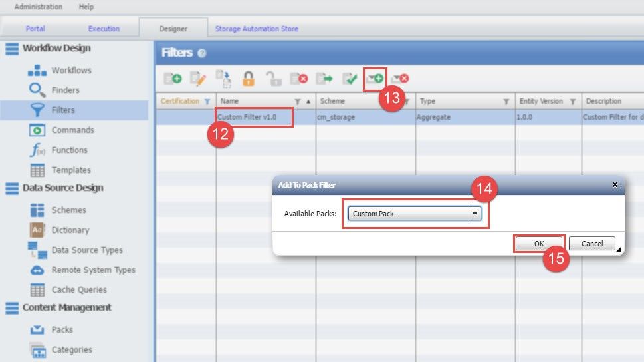The height and width of the screenshot is (362, 644).
Task: Click the Test filter checkmark icon
Action: coord(350,78)
